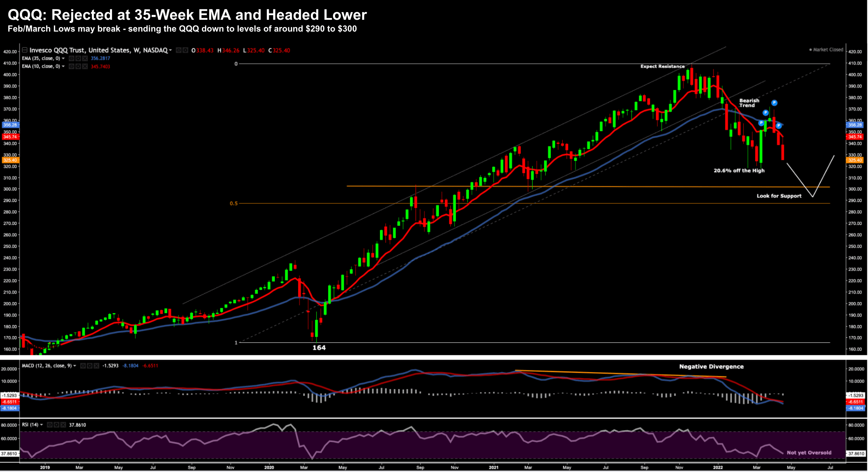Hide the MACD indicator using eye icon
The width and height of the screenshot is (868, 472).
(83, 366)
